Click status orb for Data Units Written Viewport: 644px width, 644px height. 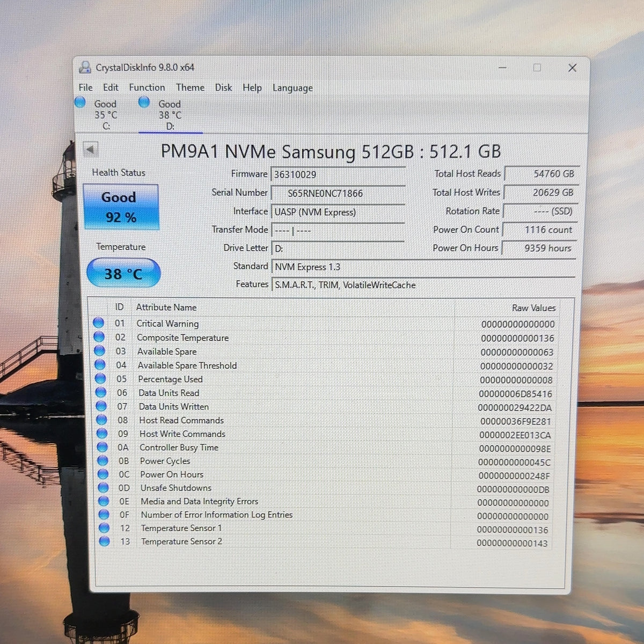(x=101, y=406)
